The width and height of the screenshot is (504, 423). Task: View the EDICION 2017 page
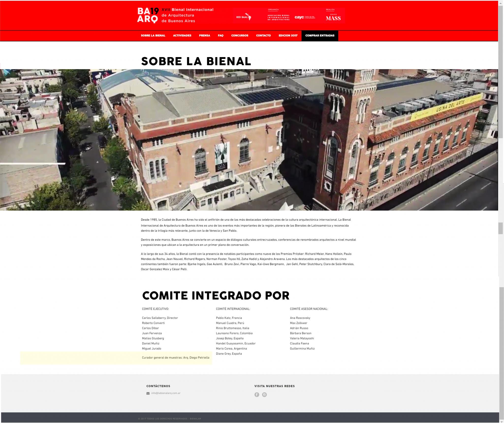click(x=288, y=36)
